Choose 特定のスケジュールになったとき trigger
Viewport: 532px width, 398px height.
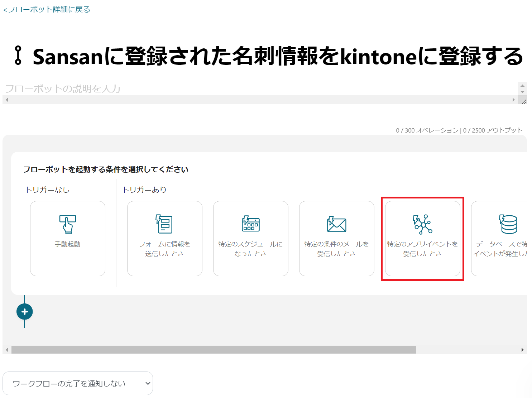click(251, 239)
